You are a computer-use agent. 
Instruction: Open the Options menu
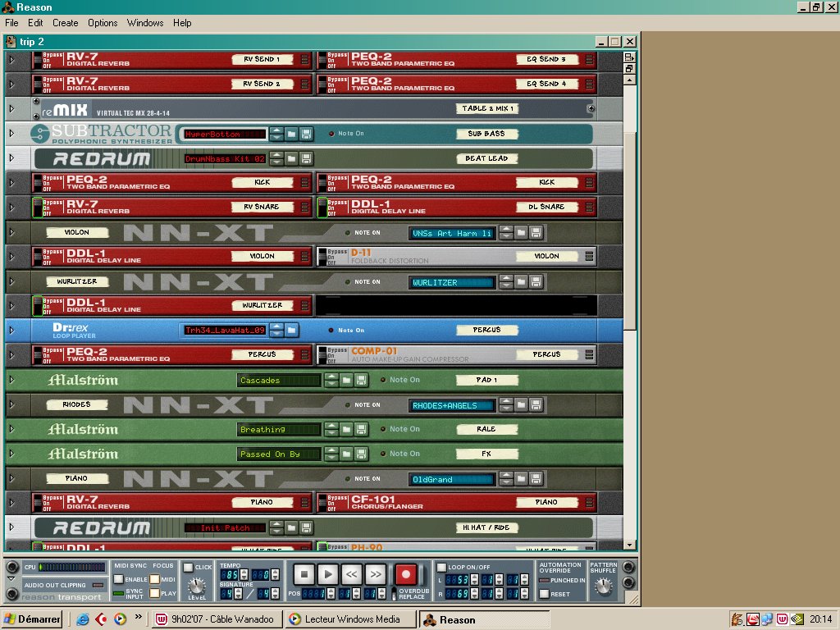(103, 23)
